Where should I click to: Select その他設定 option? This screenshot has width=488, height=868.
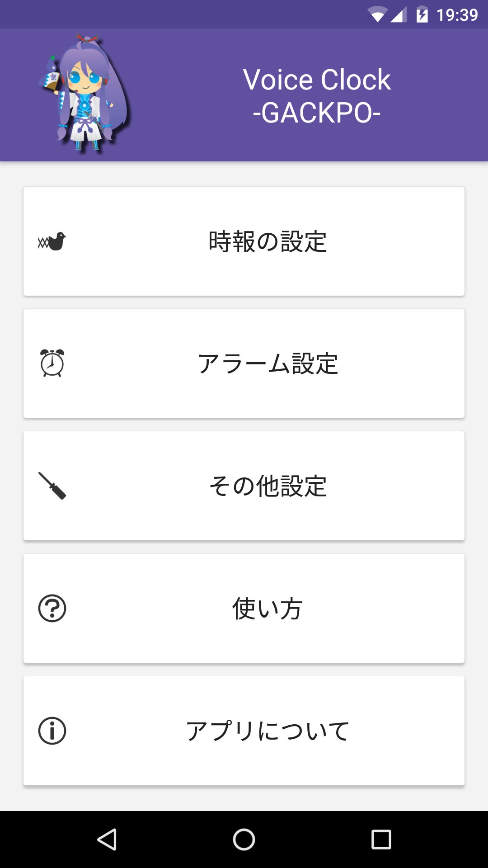click(267, 486)
